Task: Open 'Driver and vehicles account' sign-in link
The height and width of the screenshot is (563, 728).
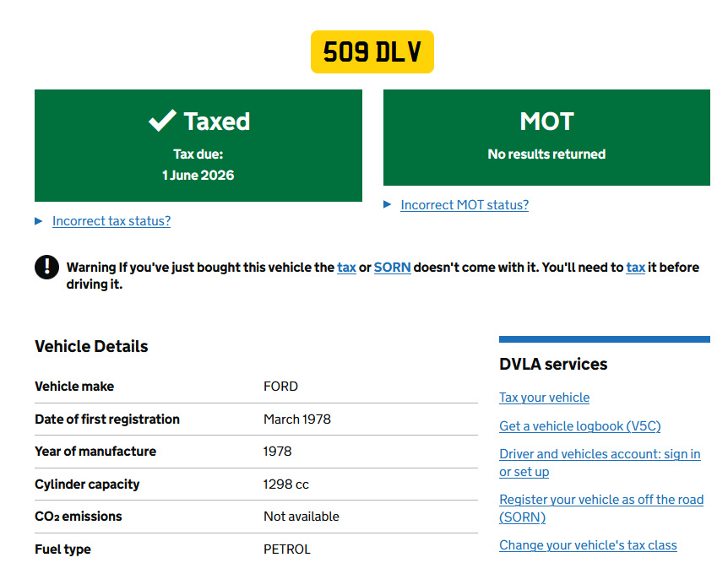Action: (599, 454)
